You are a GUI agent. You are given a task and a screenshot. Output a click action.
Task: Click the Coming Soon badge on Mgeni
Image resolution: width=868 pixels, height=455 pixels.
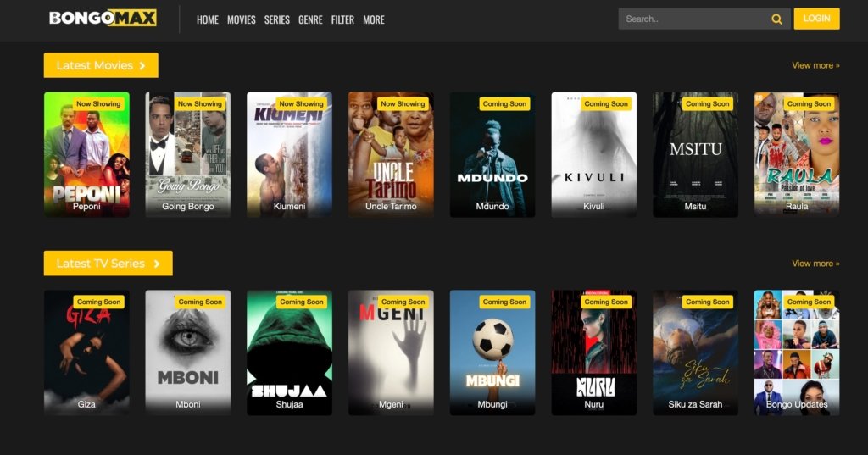[403, 302]
